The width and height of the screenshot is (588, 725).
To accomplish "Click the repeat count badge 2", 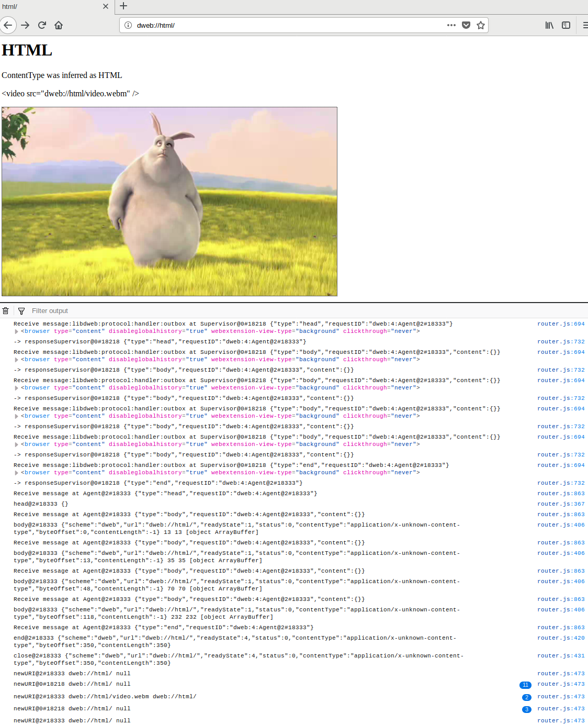I will [x=527, y=697].
